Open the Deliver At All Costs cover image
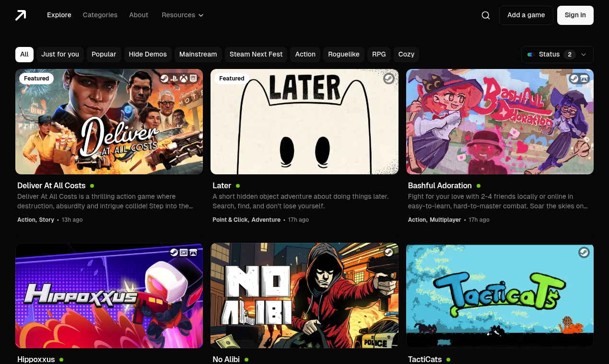Viewport: 609px width, 364px height. click(x=109, y=122)
